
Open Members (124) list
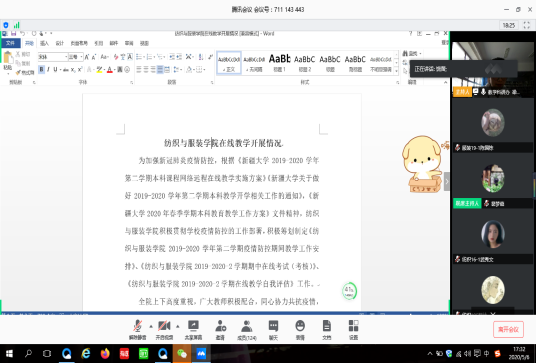point(246,330)
